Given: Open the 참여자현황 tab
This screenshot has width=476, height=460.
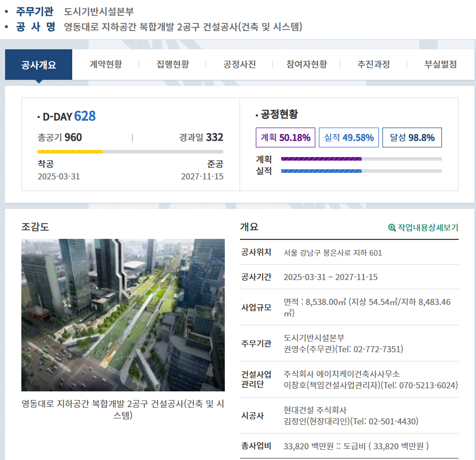Looking at the screenshot, I should pos(307,65).
